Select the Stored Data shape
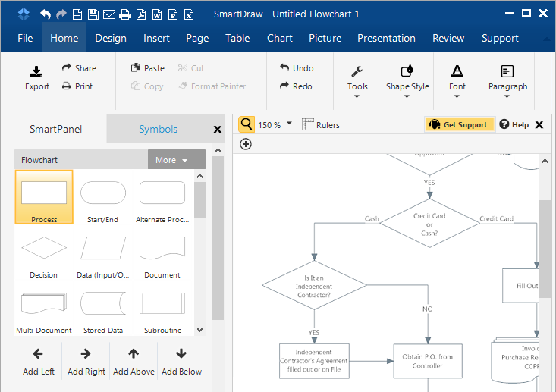The image size is (556, 392). [x=103, y=312]
